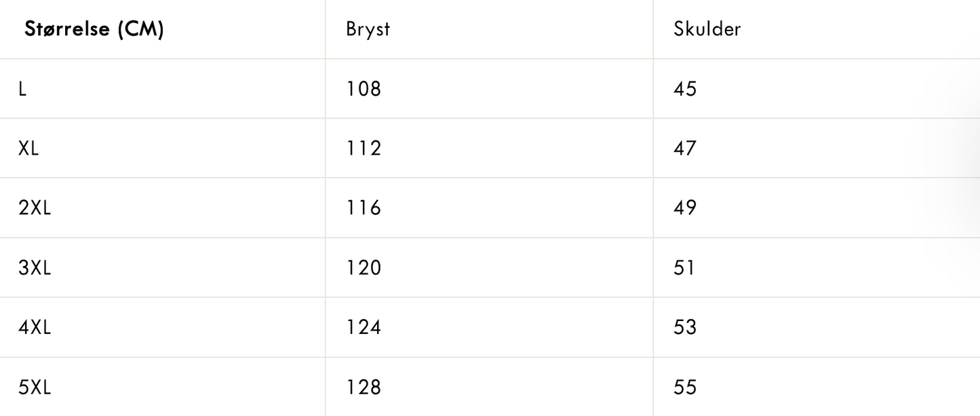Click the 5XL size row label
Viewport: 980px width, 416px height.
(35, 387)
